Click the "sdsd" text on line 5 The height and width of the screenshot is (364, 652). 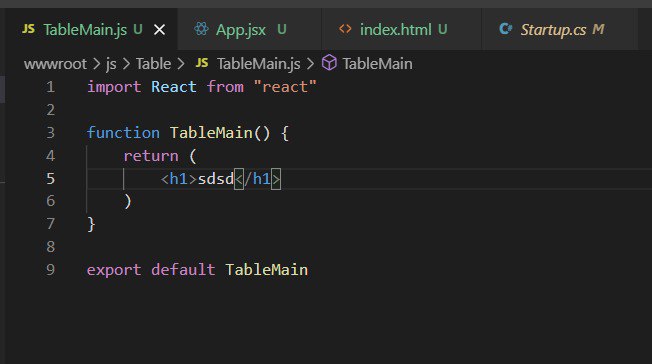pos(216,179)
